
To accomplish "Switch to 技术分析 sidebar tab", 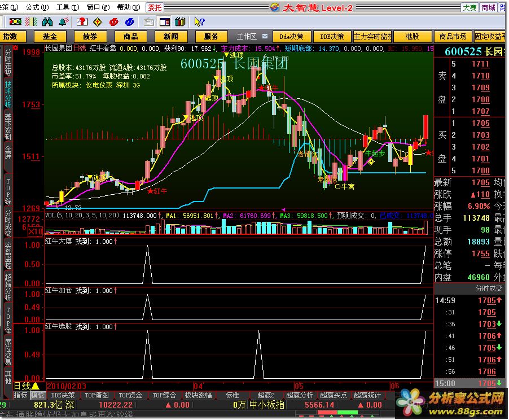I will pos(7,94).
